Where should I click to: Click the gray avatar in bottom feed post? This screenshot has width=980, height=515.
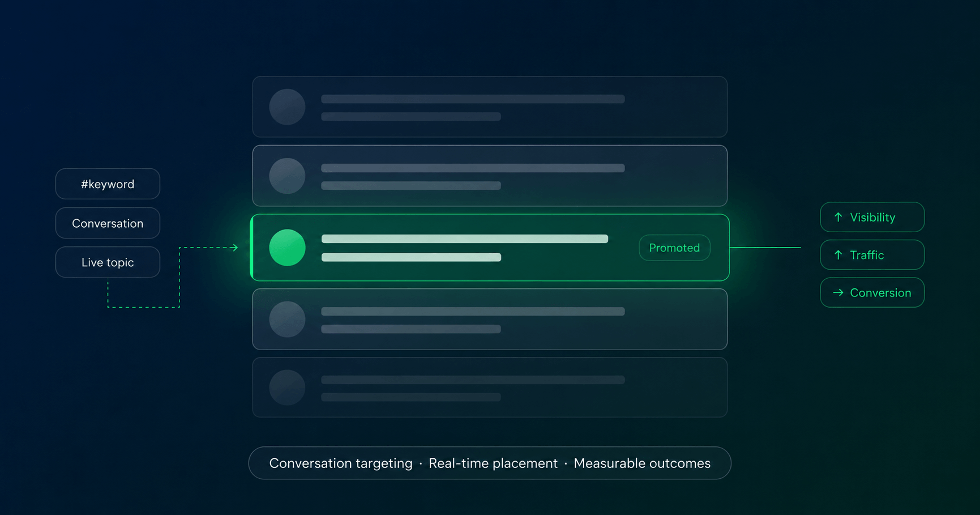[x=287, y=388]
